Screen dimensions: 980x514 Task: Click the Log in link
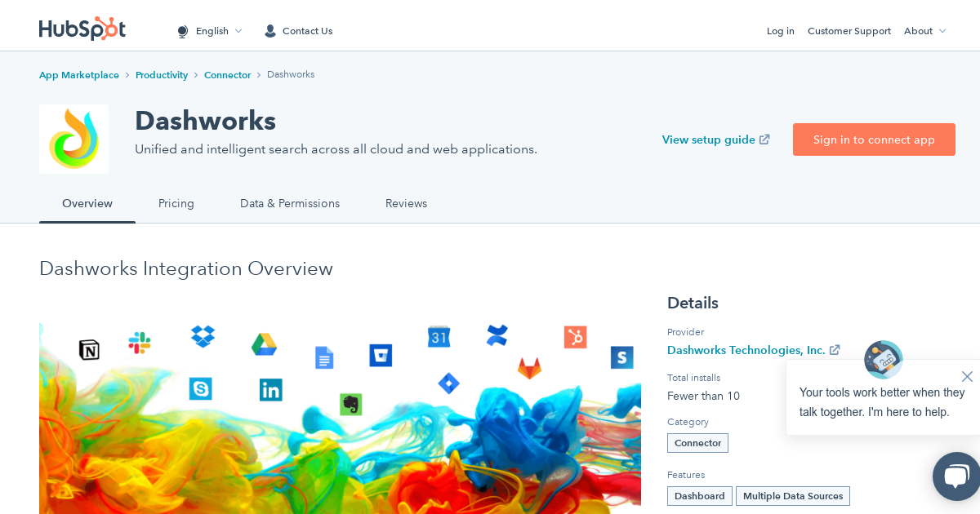point(780,31)
